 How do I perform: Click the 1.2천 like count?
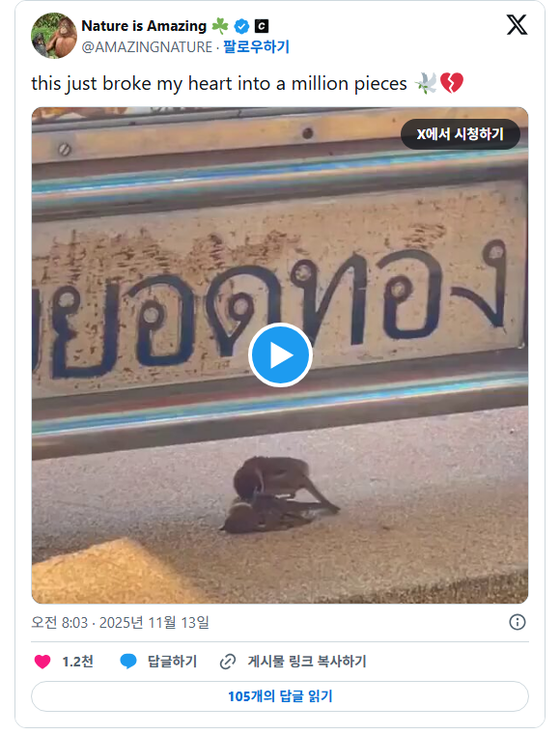[78, 662]
